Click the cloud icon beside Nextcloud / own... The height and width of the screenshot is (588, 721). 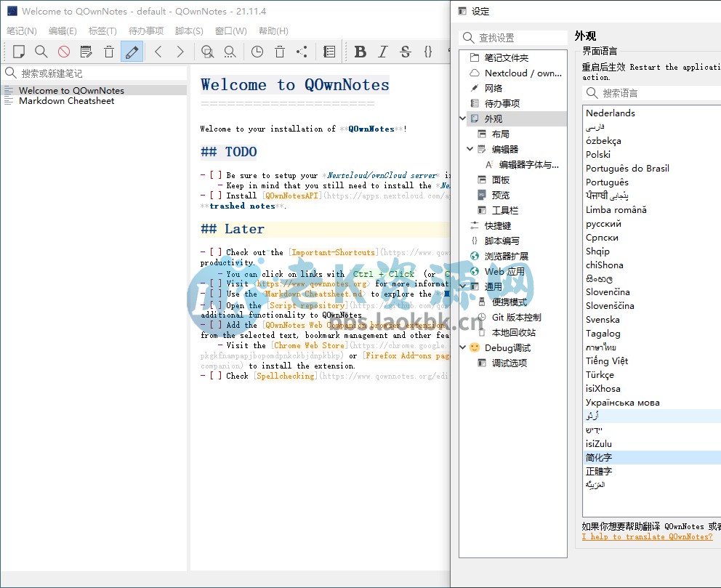click(x=475, y=73)
